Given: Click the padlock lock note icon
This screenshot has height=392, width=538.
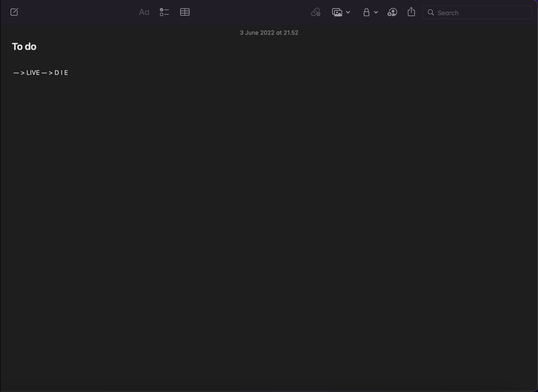Looking at the screenshot, I should [366, 12].
